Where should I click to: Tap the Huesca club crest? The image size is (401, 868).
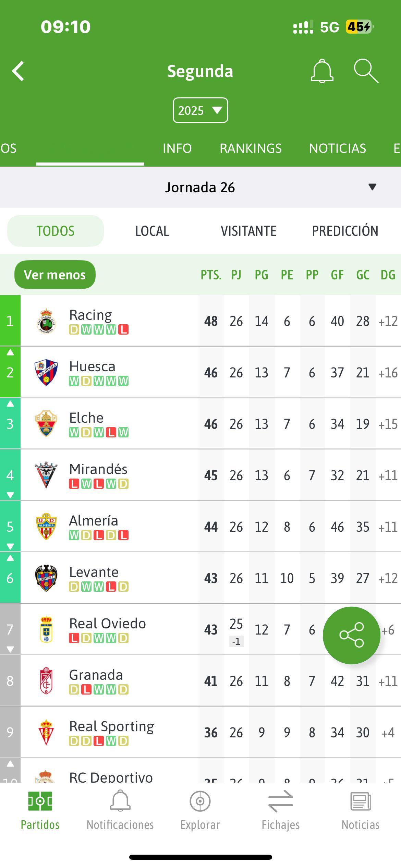point(46,372)
